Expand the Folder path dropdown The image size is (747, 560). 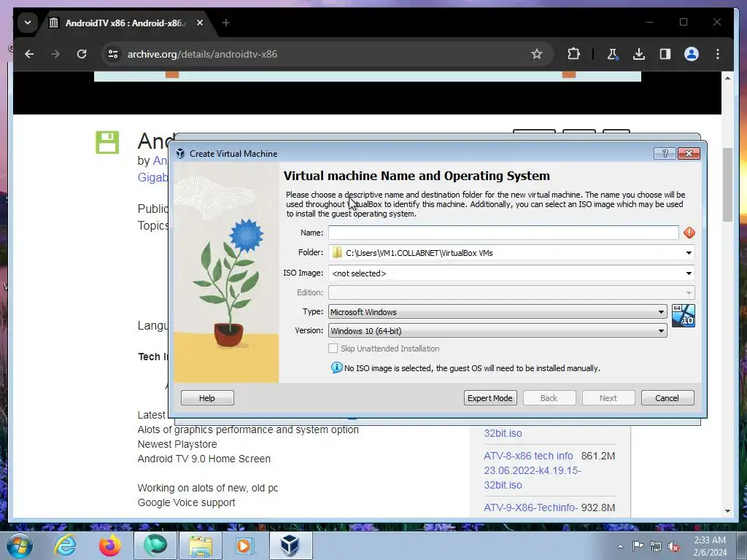click(x=689, y=253)
